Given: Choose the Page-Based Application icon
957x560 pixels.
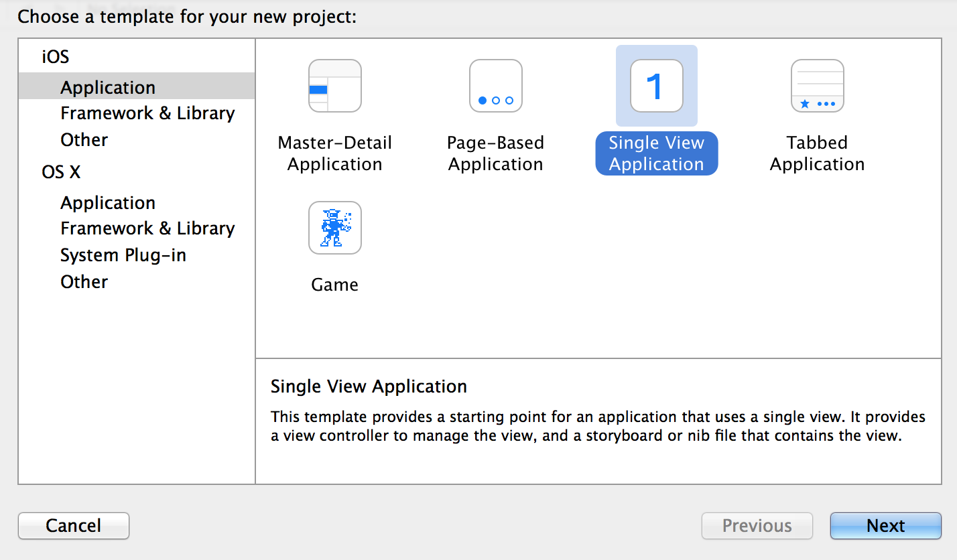Looking at the screenshot, I should (x=496, y=86).
